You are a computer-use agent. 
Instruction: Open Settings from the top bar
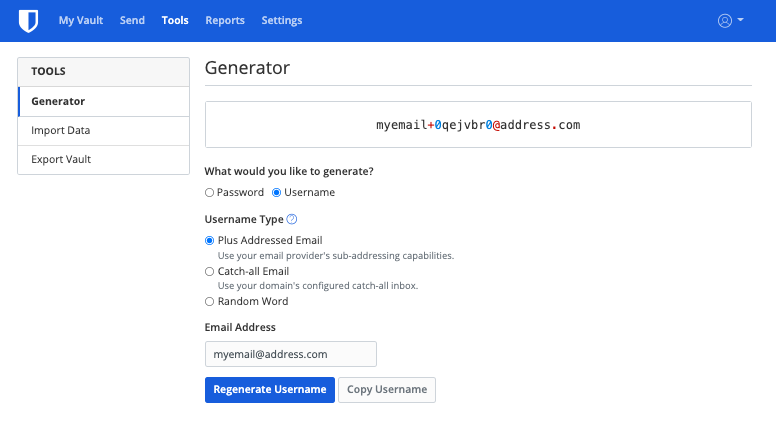(x=282, y=20)
